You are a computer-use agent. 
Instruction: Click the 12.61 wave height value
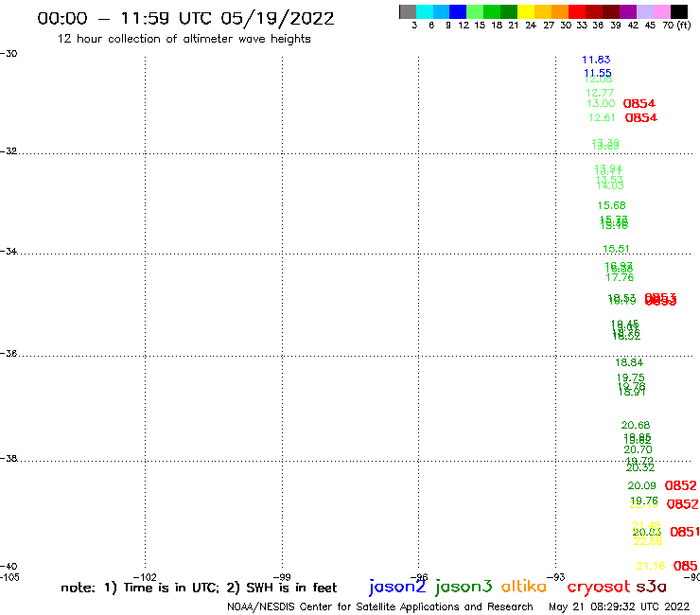pyautogui.click(x=602, y=118)
